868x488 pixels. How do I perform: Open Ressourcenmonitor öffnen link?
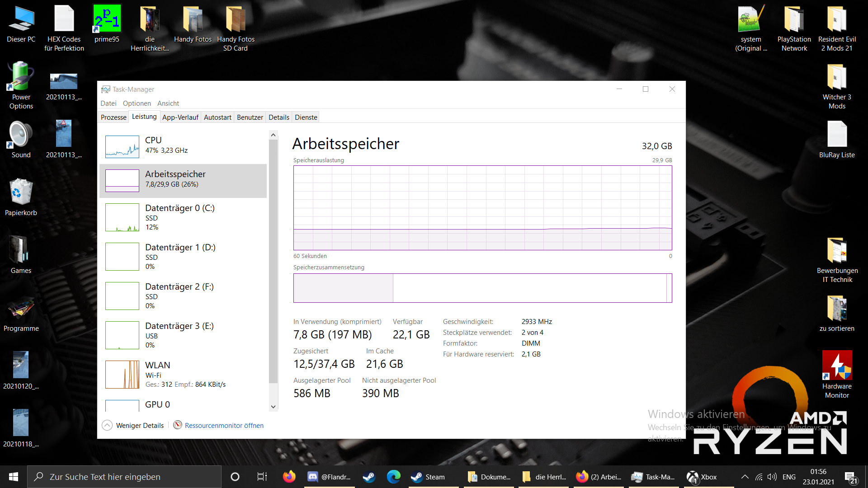tap(224, 425)
